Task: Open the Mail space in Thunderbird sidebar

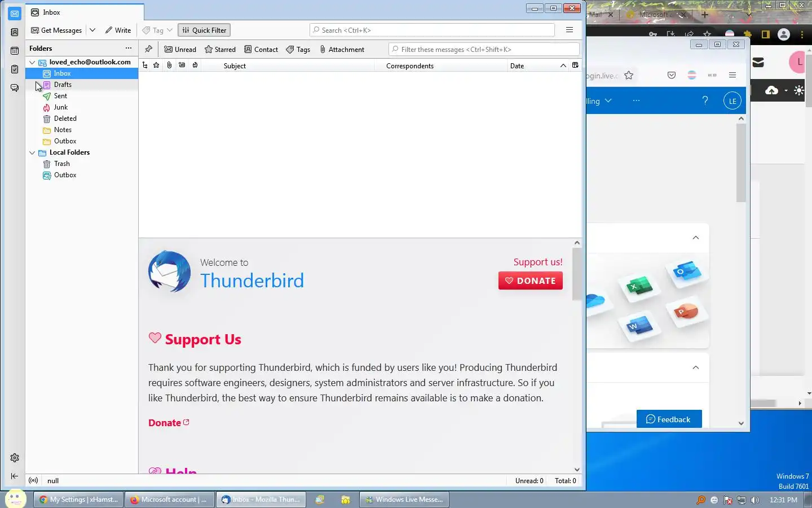Action: click(x=15, y=14)
